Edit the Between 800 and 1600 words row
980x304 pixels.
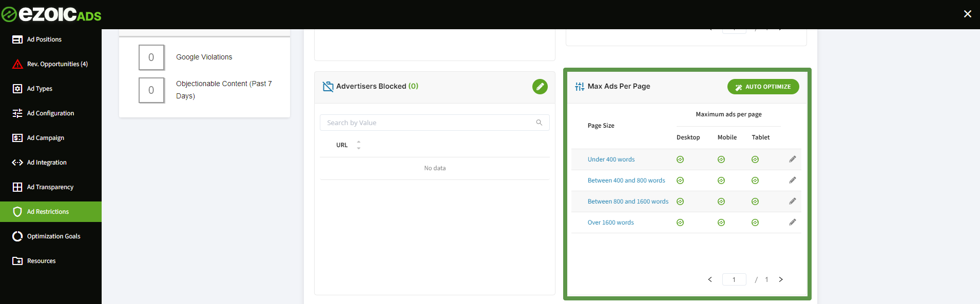[792, 201]
